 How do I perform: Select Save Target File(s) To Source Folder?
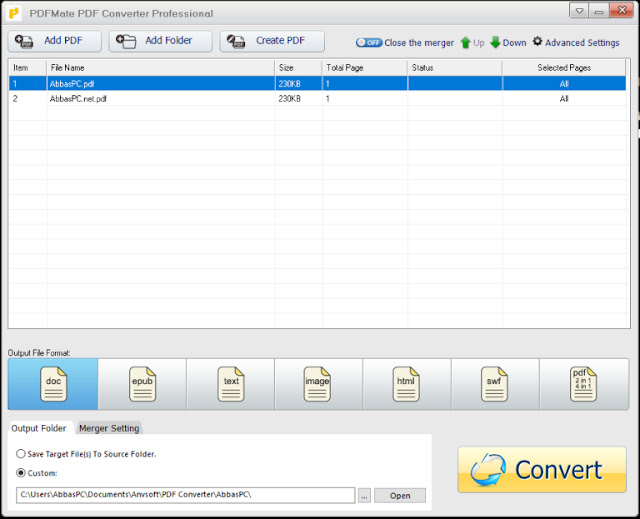click(x=86, y=454)
